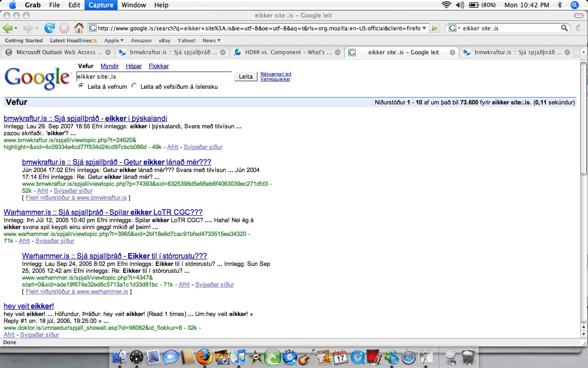Image resolution: width=588 pixels, height=368 pixels.
Task: Click the vertical page scrollbar thumb
Action: tap(583, 120)
